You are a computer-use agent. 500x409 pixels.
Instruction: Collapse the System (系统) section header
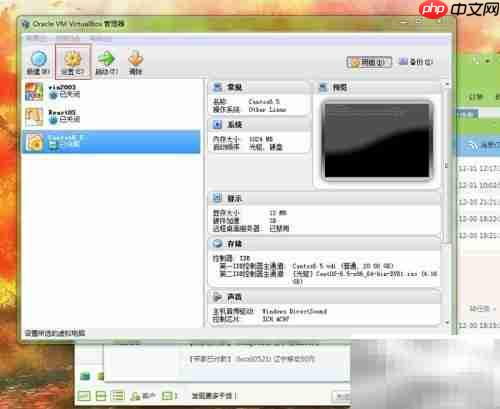click(x=259, y=125)
